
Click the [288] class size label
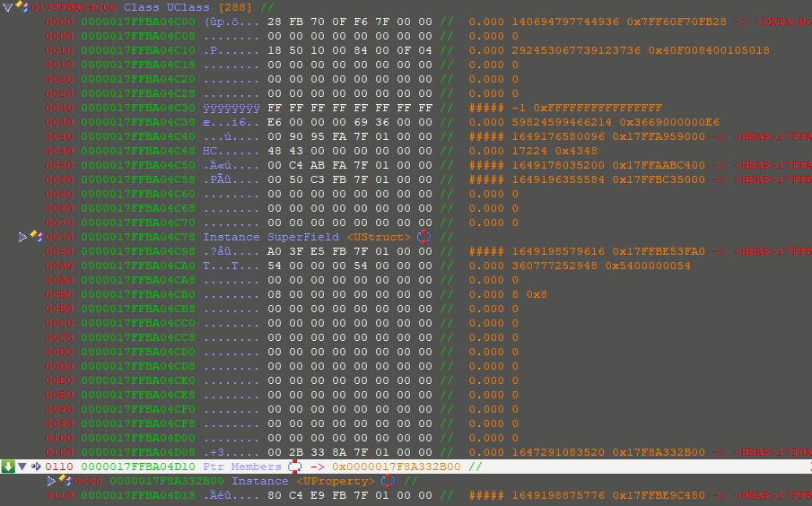point(235,7)
